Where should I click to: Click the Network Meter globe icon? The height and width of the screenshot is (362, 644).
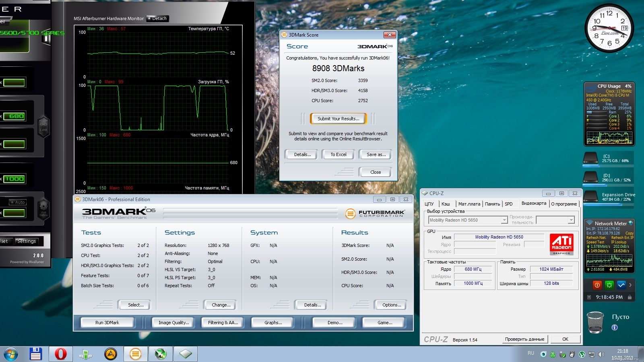point(631,223)
